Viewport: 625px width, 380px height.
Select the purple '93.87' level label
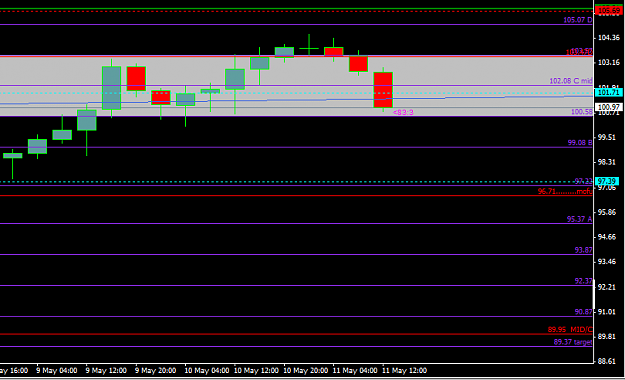click(x=583, y=250)
